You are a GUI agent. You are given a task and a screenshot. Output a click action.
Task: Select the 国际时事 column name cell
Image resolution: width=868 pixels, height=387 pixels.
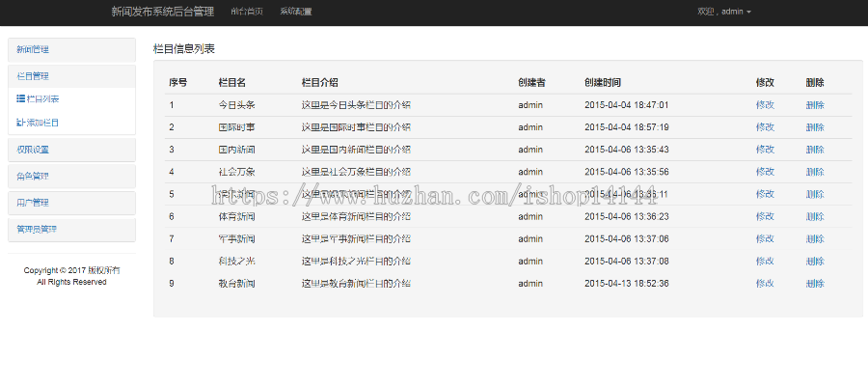237,127
